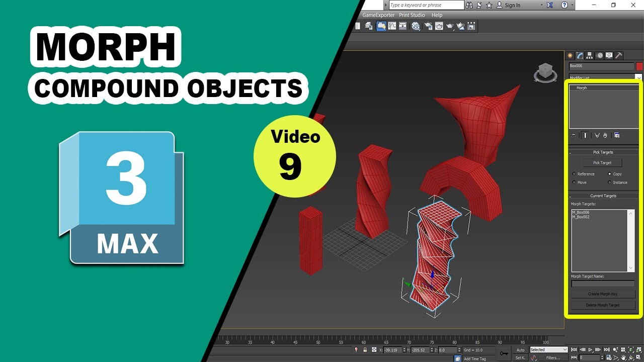Click the Favorites star icon
Viewport: 644px width, 362px height.
click(x=489, y=5)
